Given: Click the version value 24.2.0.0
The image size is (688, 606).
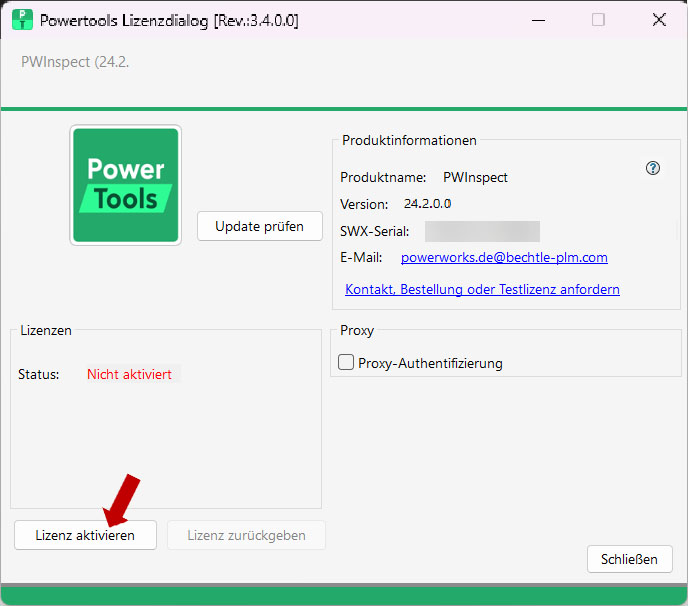Looking at the screenshot, I should pos(427,204).
